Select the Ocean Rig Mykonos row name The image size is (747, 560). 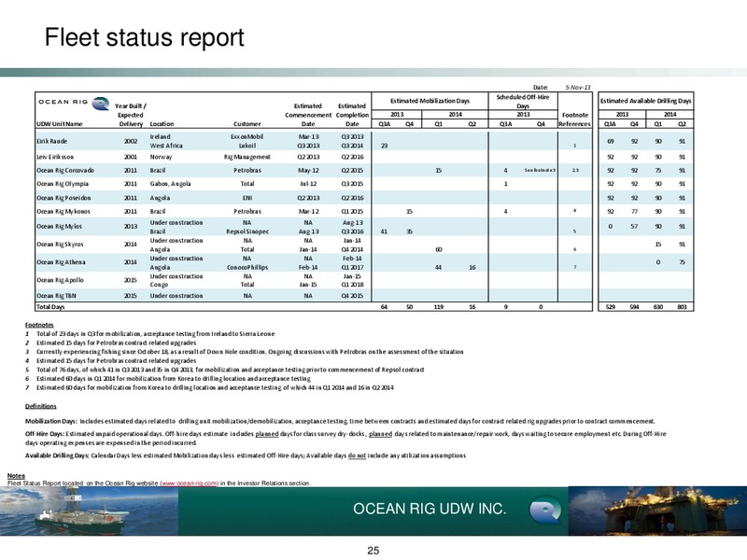[x=63, y=212]
